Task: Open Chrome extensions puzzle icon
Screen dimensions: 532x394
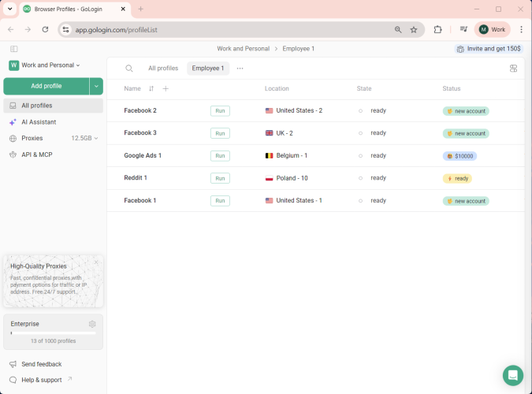Action: pyautogui.click(x=437, y=29)
